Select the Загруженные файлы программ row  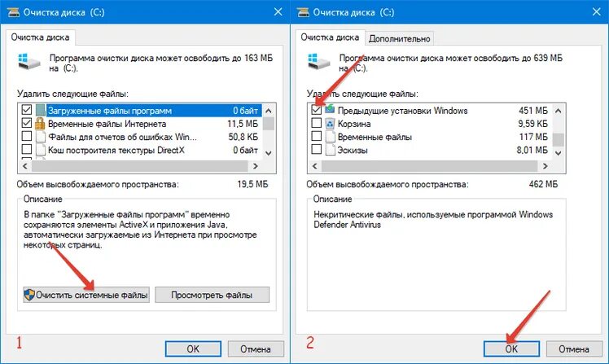141,110
